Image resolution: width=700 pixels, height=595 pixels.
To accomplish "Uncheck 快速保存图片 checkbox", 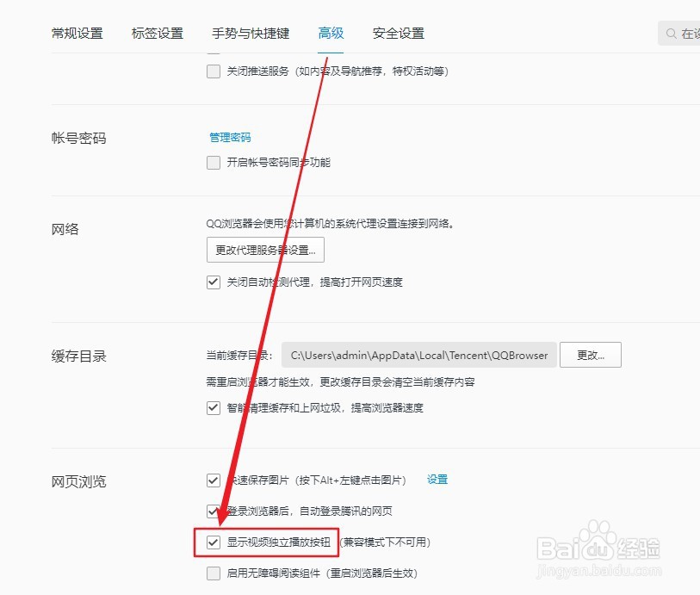I will point(214,480).
